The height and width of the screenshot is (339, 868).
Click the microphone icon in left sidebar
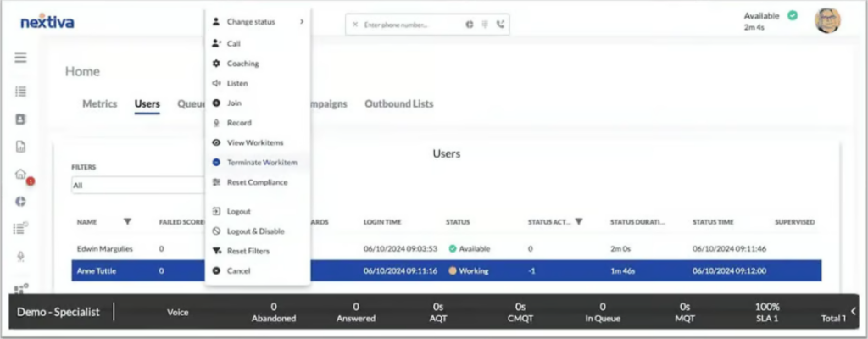click(21, 257)
